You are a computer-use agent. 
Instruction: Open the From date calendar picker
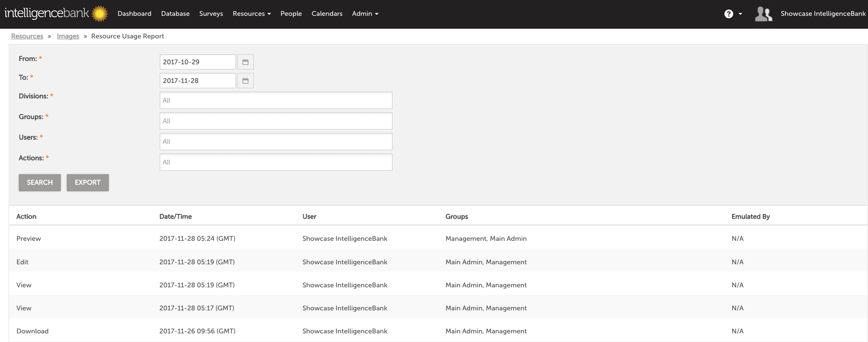pyautogui.click(x=245, y=62)
